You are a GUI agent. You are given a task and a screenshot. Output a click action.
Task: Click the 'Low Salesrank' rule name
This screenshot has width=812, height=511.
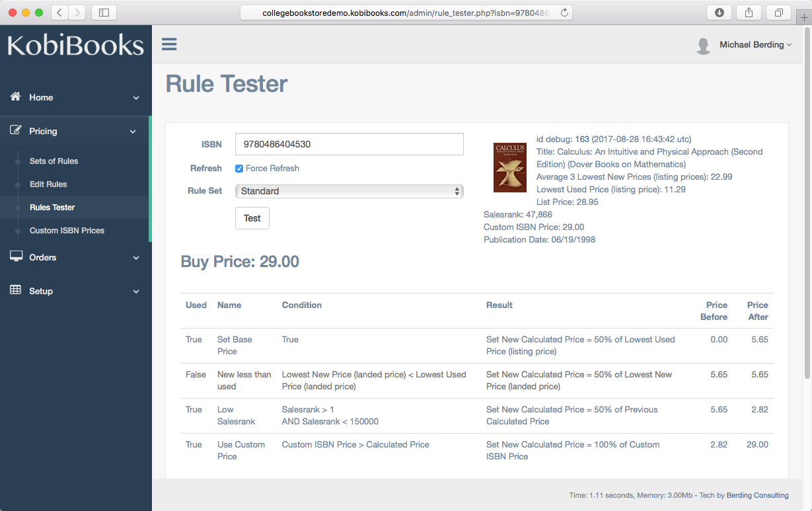click(x=236, y=416)
